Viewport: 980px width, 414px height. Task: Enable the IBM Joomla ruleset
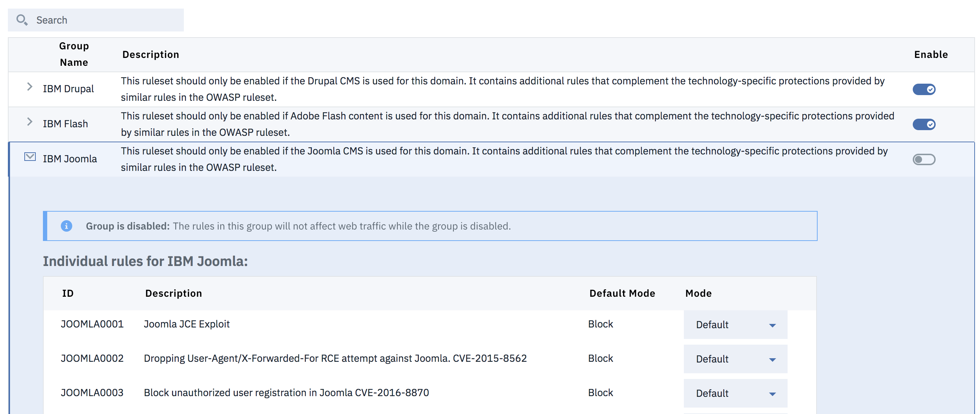924,159
